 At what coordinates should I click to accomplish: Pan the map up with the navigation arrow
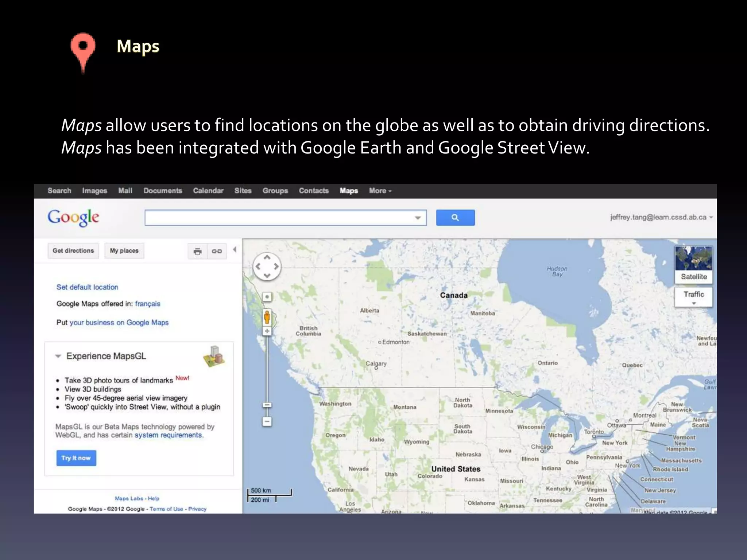point(267,257)
